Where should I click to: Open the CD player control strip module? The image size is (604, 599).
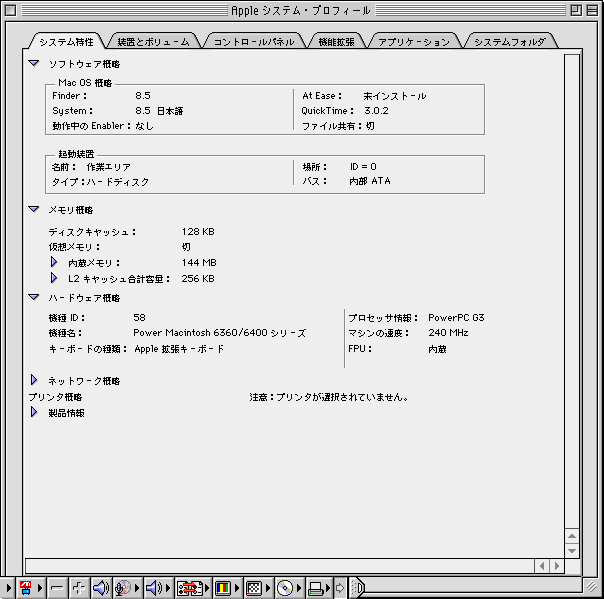tap(289, 588)
